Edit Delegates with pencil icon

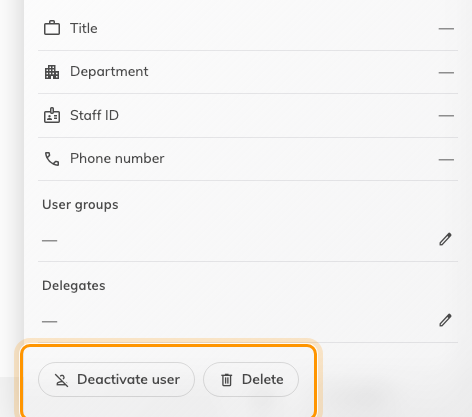pos(445,320)
